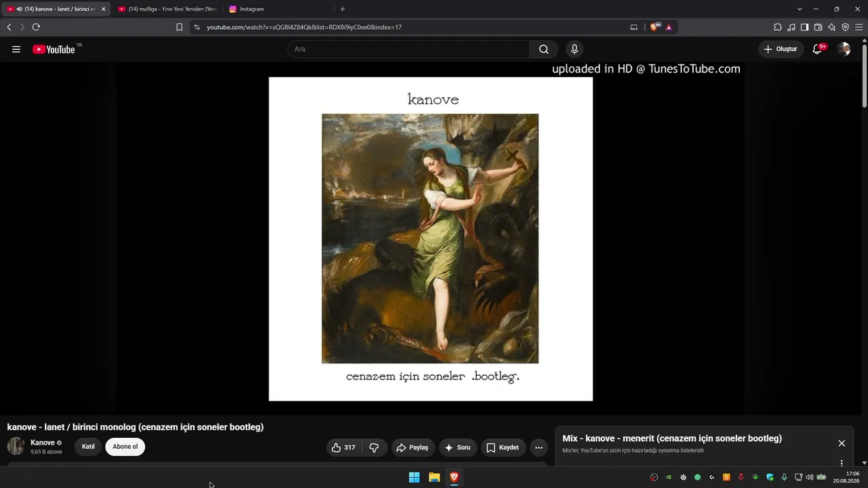Expand the tab search dropdown arrow
This screenshot has height=488, width=868.
pos(800,9)
